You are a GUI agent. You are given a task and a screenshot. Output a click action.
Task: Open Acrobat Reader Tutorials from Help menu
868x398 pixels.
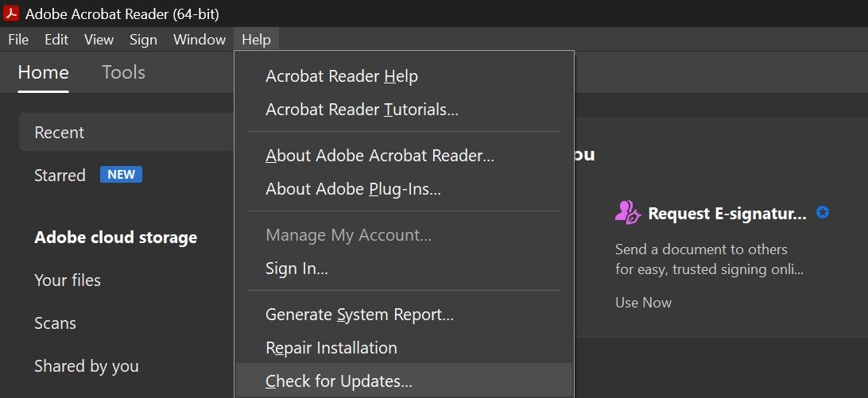coord(362,110)
